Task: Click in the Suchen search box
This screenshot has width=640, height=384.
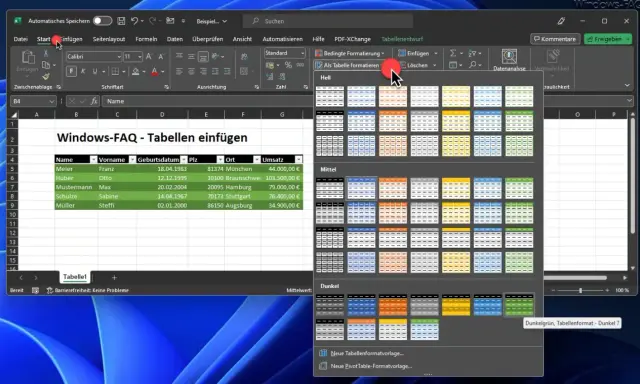Action: pyautogui.click(x=328, y=21)
